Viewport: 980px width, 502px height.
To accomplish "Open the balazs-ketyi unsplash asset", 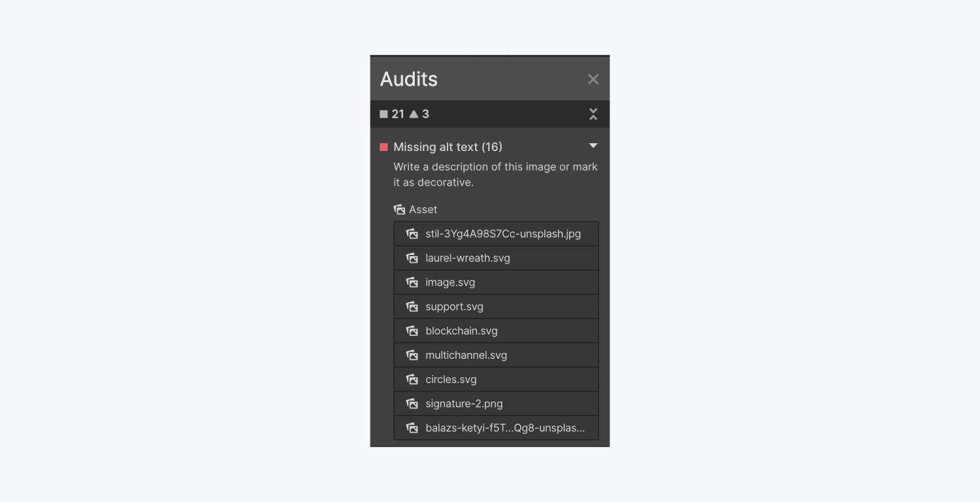I will pos(504,427).
